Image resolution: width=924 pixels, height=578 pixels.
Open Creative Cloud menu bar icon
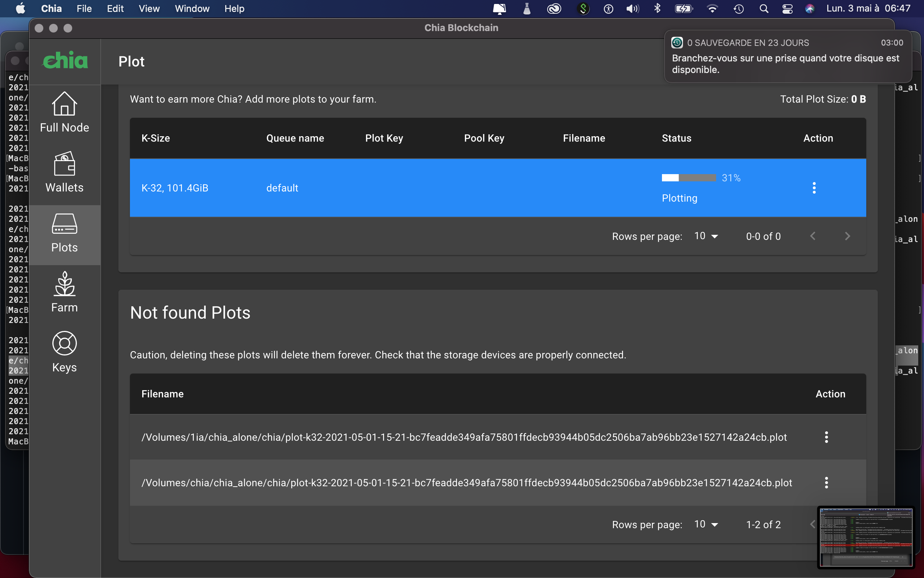pos(554,8)
